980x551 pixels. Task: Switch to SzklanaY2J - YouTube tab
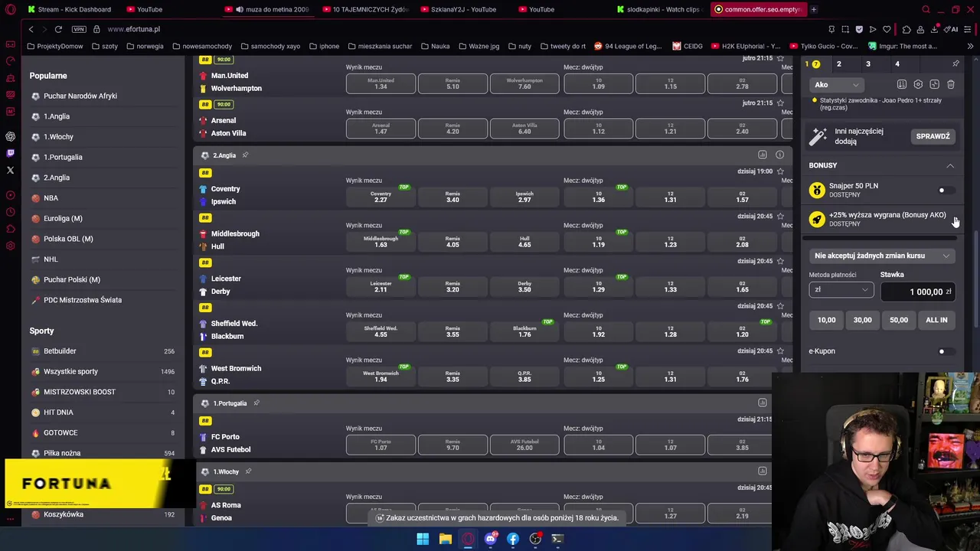(461, 9)
